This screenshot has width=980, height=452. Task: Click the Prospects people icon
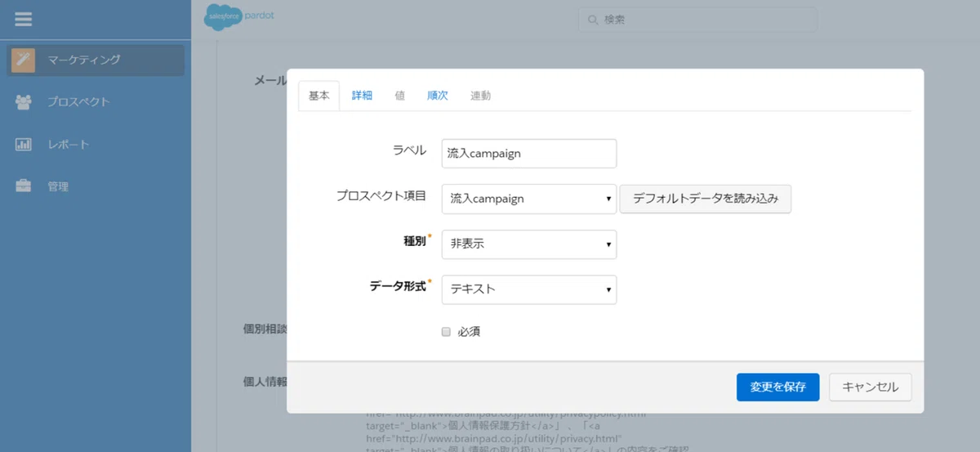point(24,102)
